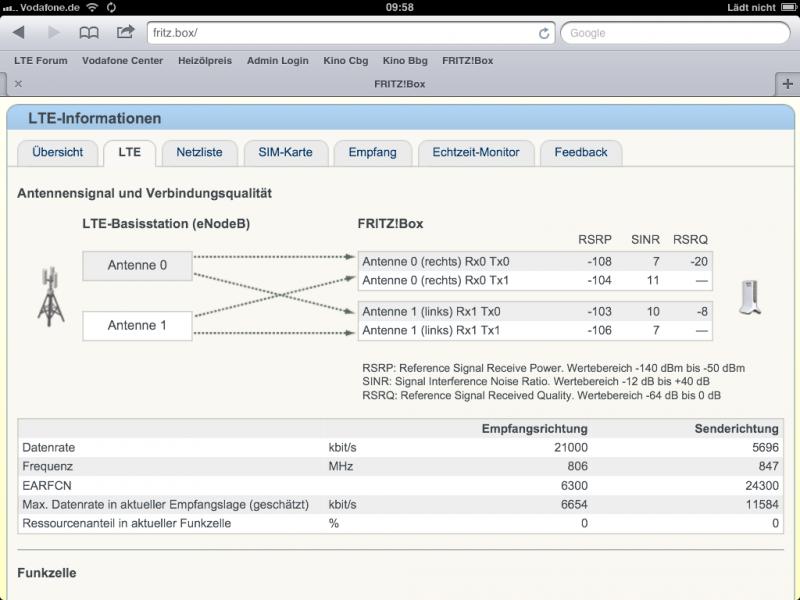Switch to the Empfang tab
The image size is (800, 600).
372,153
